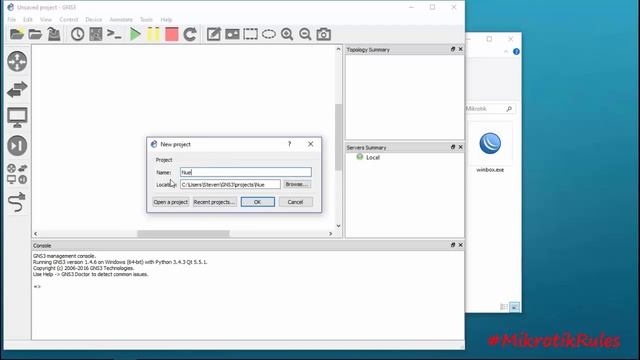
Task: Click the New project dialog help question mark
Action: [x=289, y=144]
